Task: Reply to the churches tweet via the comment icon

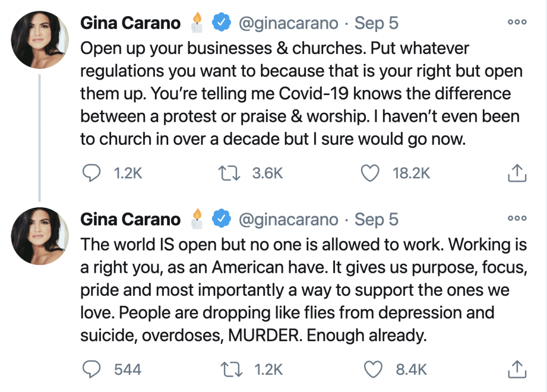Action: [91, 173]
